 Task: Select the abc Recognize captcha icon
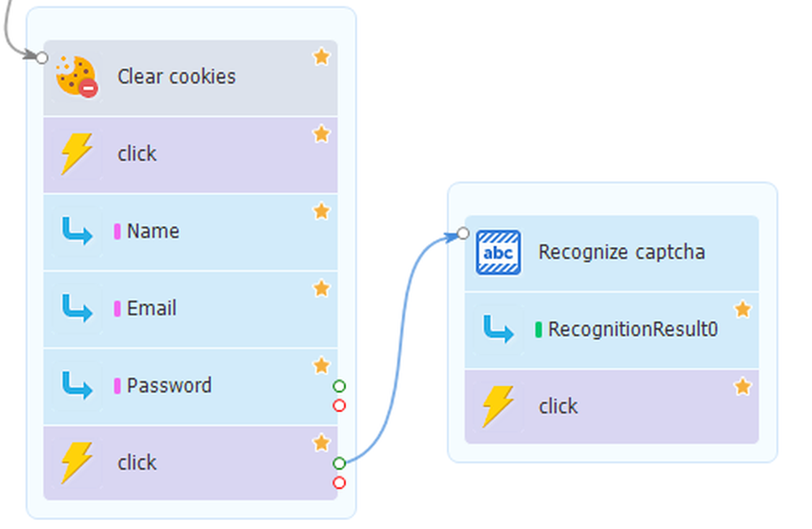coord(499,253)
